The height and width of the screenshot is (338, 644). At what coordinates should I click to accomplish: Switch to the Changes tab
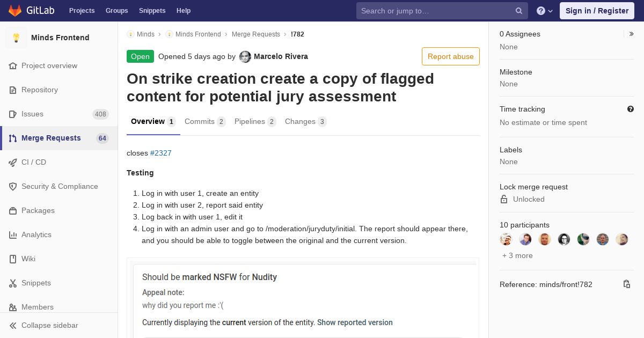(x=306, y=122)
